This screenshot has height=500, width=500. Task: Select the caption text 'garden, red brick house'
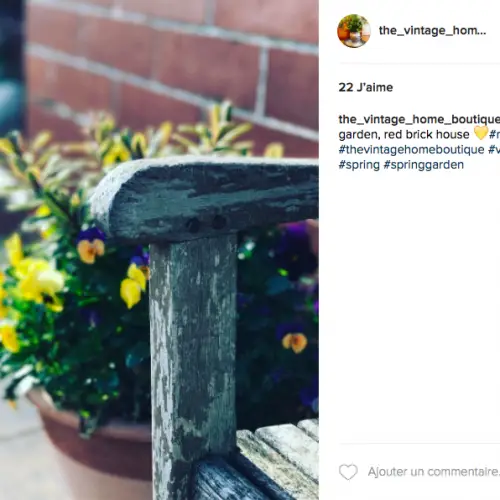click(404, 134)
